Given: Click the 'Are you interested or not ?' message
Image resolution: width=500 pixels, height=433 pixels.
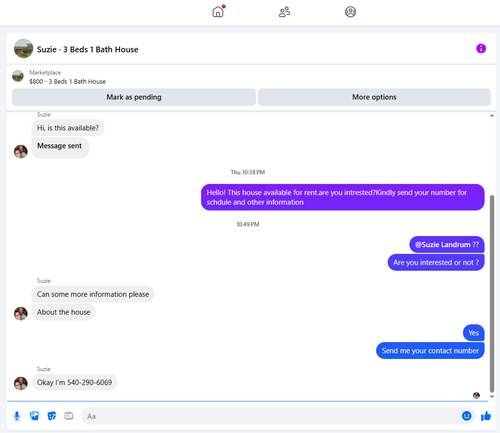Looking at the screenshot, I should [x=436, y=263].
